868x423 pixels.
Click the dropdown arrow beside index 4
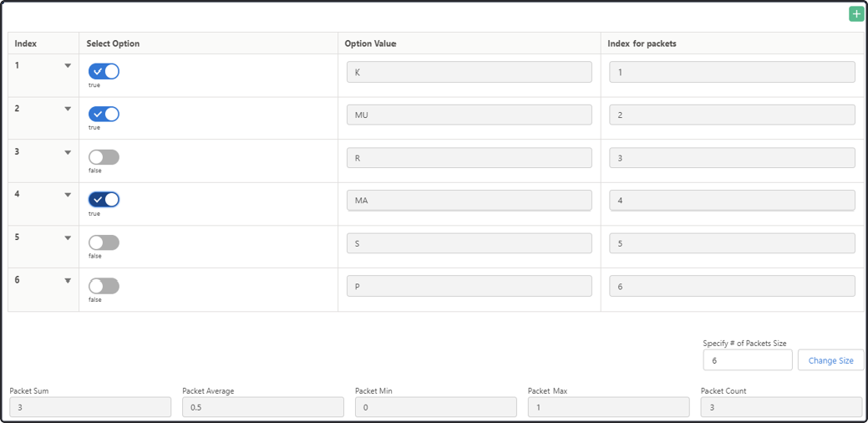pos(69,194)
